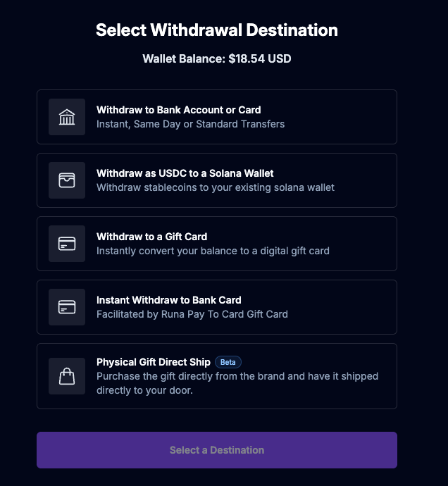Click the Beta badge
448x486 pixels.
tap(228, 362)
